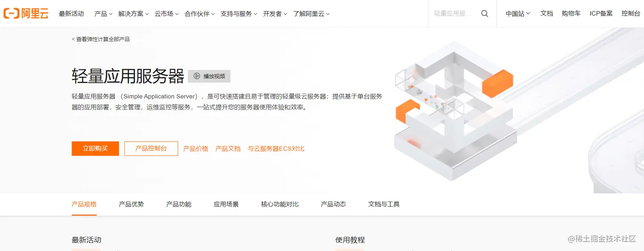
Task: Click the 轻量应用服务器 page title
Action: pos(128,76)
